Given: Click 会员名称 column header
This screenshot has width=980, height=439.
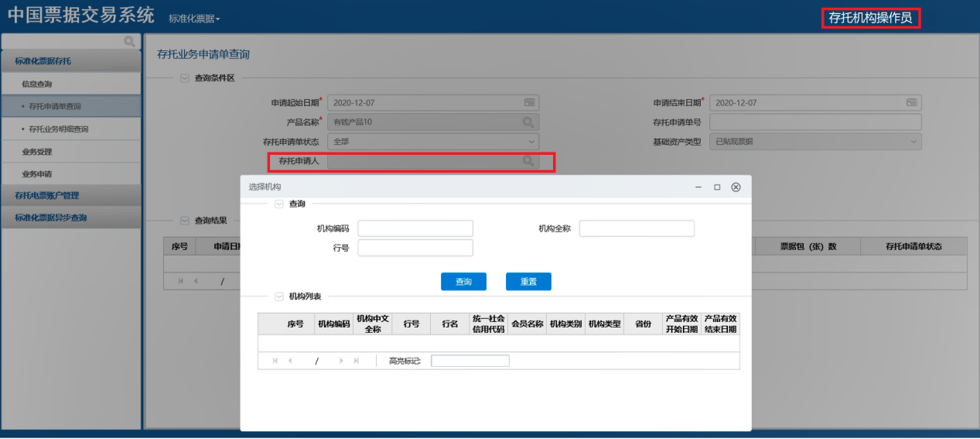Looking at the screenshot, I should 528,324.
